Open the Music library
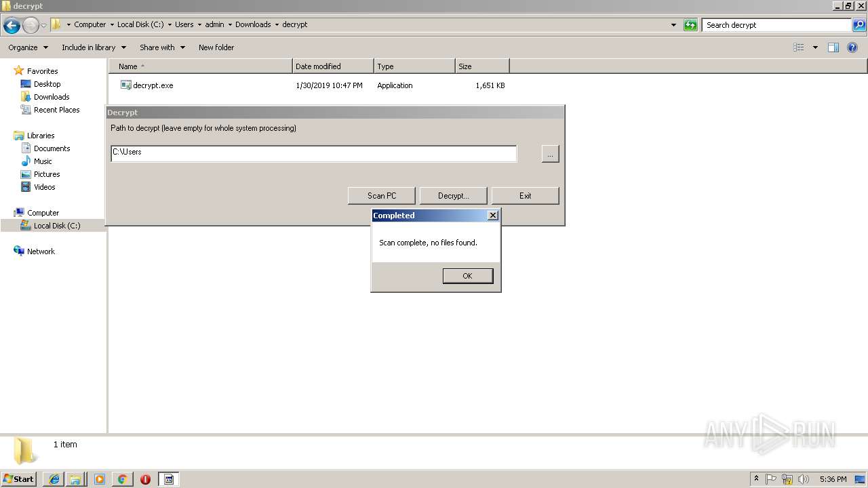Viewport: 868px width, 488px height. (43, 161)
